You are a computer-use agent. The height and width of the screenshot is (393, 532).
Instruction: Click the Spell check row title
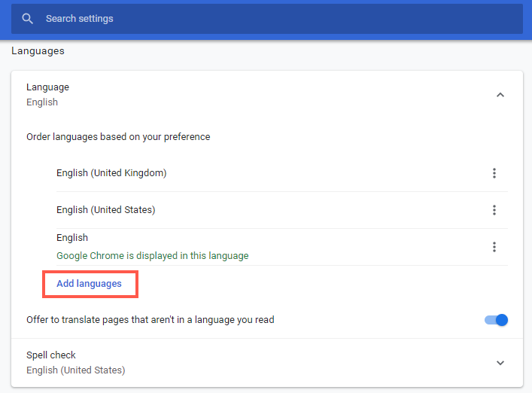pos(51,355)
